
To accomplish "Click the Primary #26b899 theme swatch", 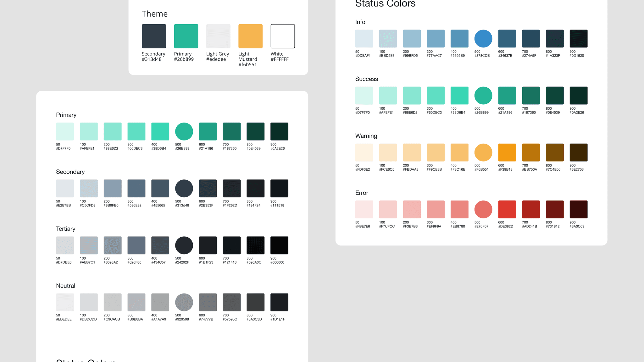I will point(186,36).
